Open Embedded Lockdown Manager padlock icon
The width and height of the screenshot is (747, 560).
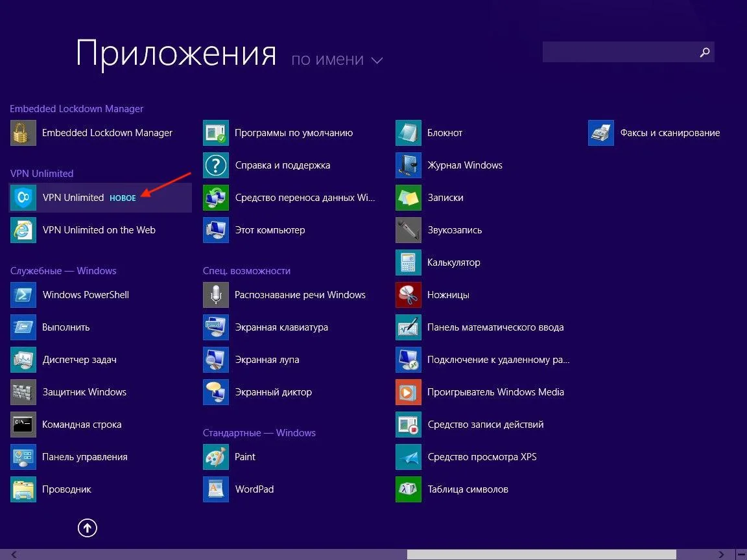[x=23, y=133]
